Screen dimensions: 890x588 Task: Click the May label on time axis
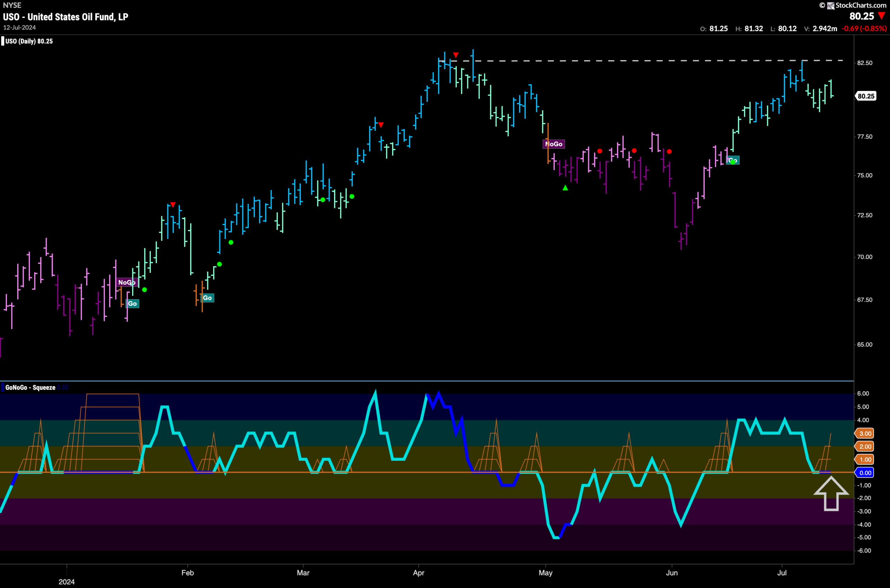click(x=545, y=573)
